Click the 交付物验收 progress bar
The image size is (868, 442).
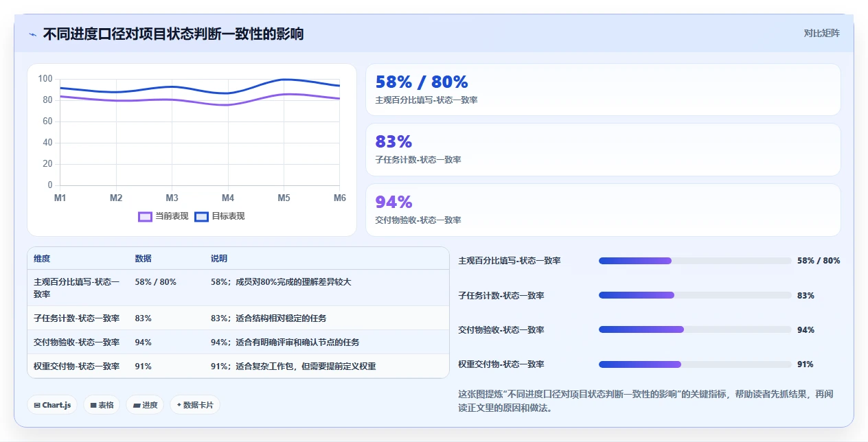[x=695, y=329]
